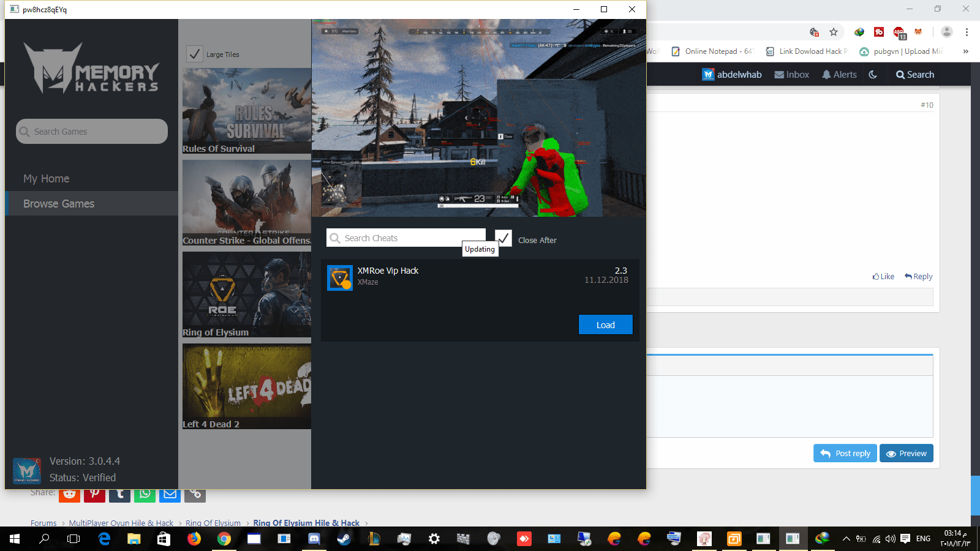Share the thread by email
Image resolution: width=980 pixels, height=551 pixels.
pyautogui.click(x=170, y=495)
